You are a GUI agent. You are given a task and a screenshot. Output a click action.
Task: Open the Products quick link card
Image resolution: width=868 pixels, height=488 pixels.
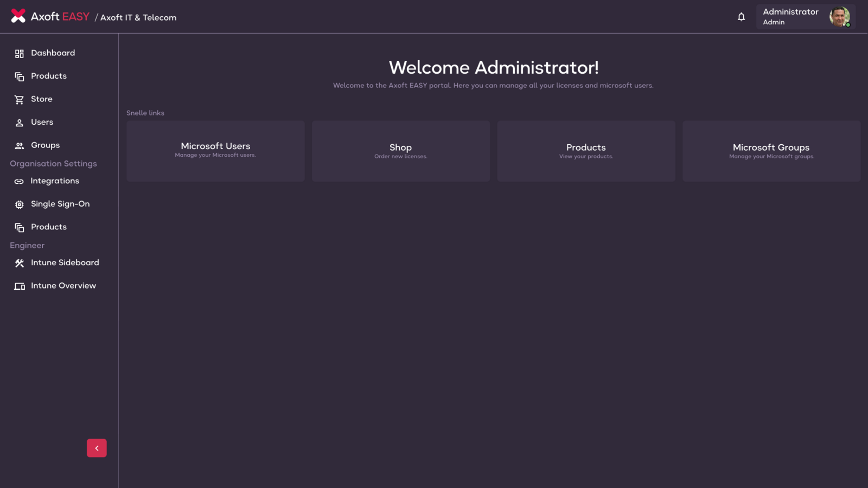586,151
